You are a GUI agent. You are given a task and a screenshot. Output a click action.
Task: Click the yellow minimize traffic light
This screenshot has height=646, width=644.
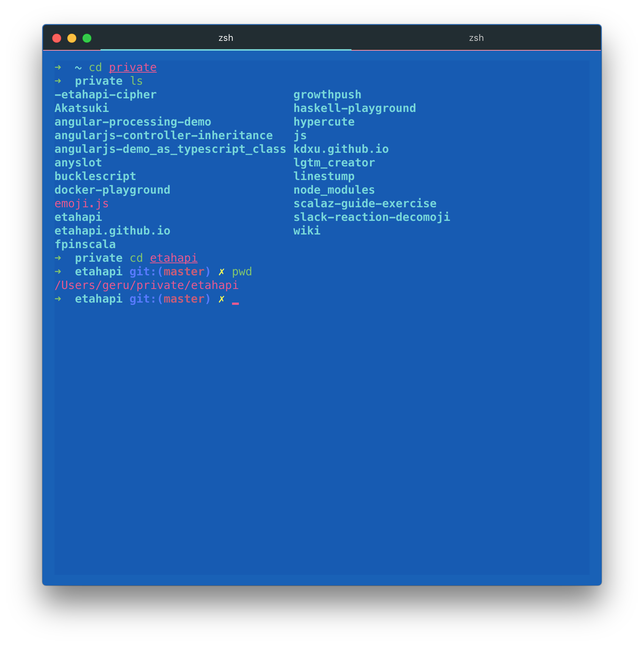click(71, 38)
